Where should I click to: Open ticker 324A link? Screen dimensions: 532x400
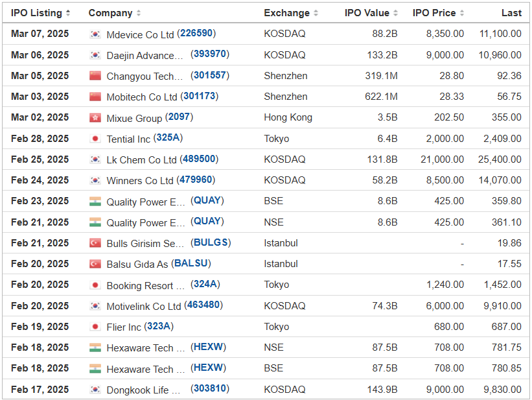[x=205, y=284]
